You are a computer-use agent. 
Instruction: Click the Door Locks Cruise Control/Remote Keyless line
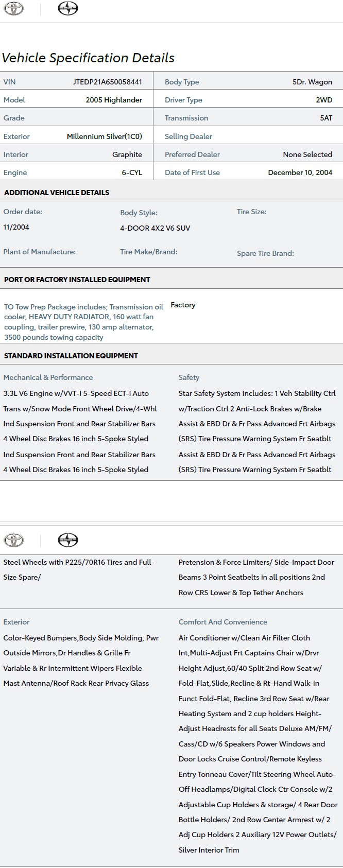tap(250, 759)
